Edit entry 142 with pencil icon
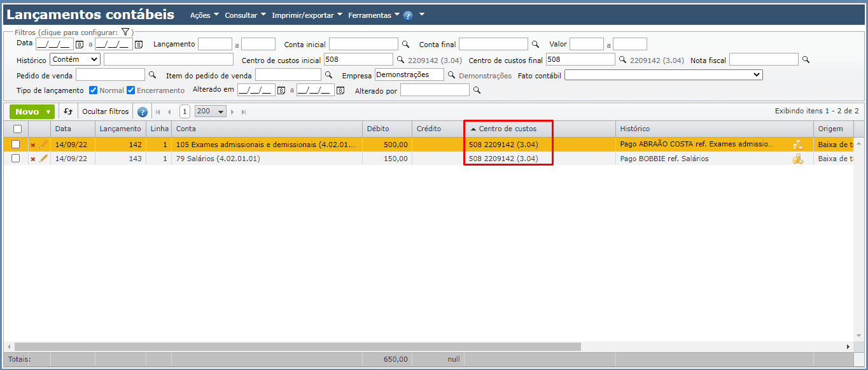Screen dimensions: 868x370 [43, 145]
